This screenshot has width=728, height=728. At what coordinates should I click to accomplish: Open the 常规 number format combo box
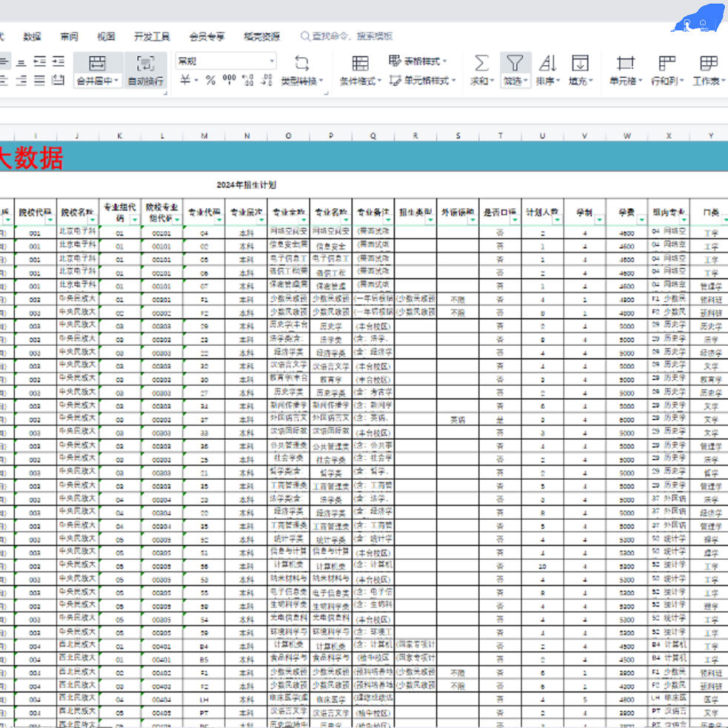pyautogui.click(x=226, y=61)
